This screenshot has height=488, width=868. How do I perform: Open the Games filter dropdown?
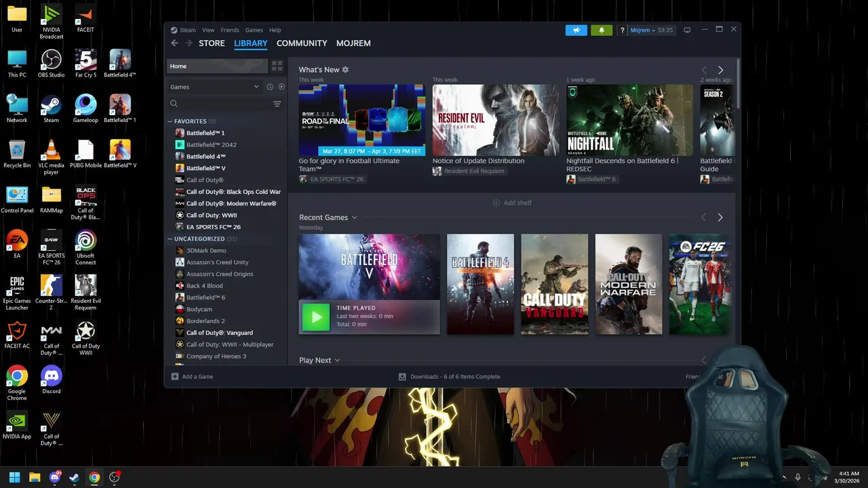(x=214, y=87)
